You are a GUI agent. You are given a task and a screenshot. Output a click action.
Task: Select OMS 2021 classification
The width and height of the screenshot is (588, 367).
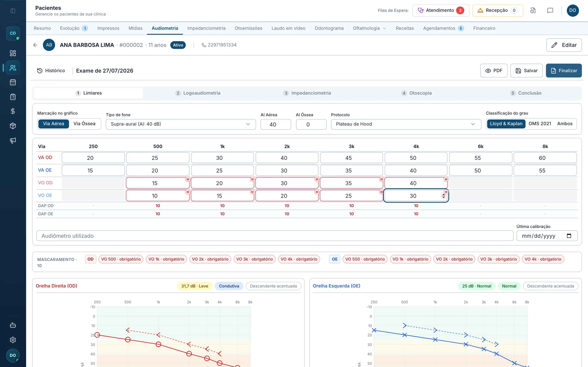[x=540, y=124]
